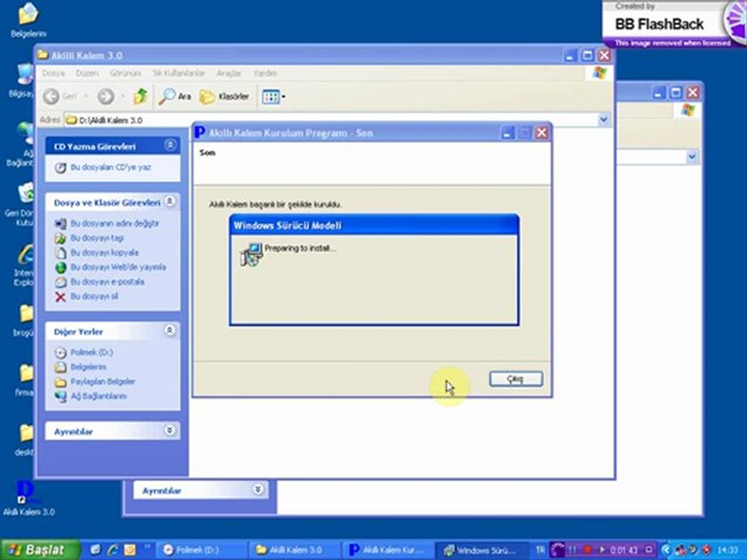Viewport: 747px width, 560px height.
Task: Click the Internet Explorer quick launch icon
Action: (112, 550)
